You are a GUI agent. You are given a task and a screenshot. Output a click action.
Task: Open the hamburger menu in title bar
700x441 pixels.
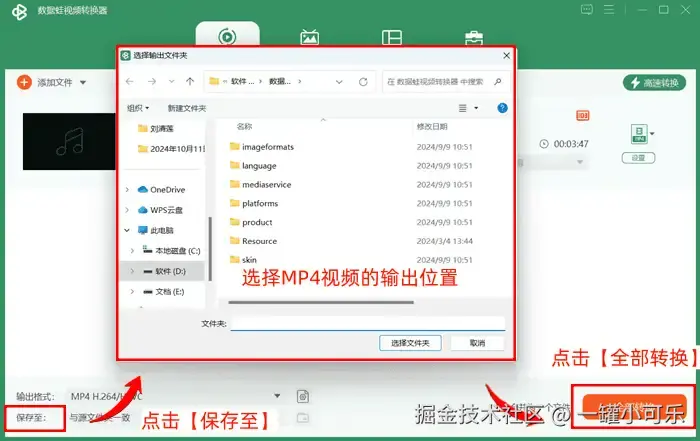(x=609, y=9)
